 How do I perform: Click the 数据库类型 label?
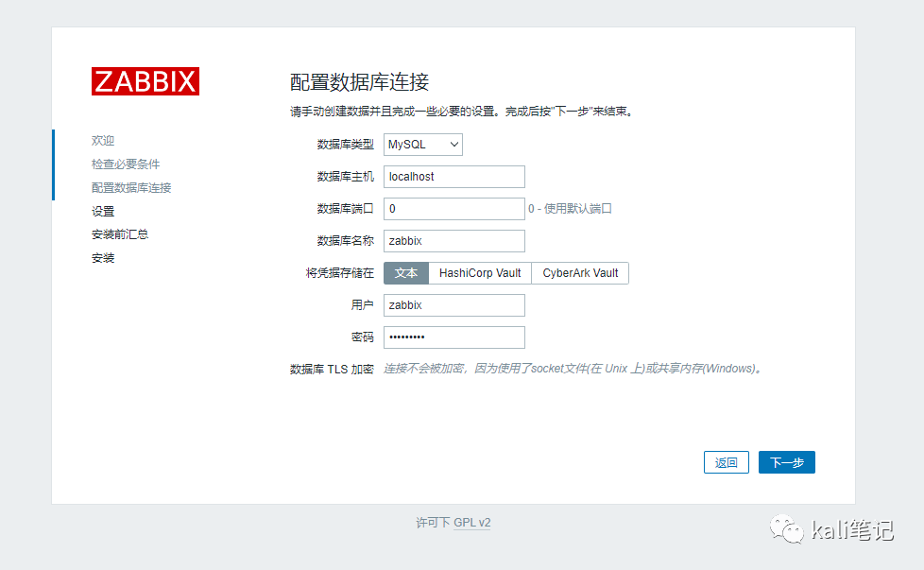346,145
